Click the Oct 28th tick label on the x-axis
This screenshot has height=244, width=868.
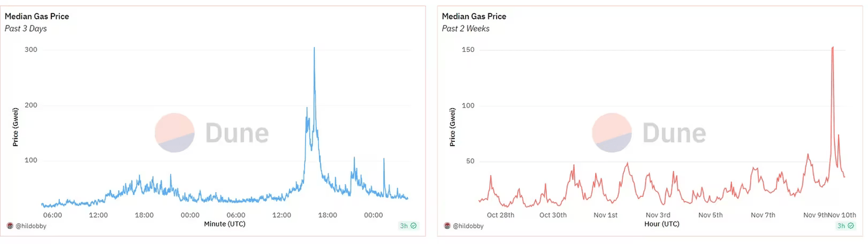(501, 215)
